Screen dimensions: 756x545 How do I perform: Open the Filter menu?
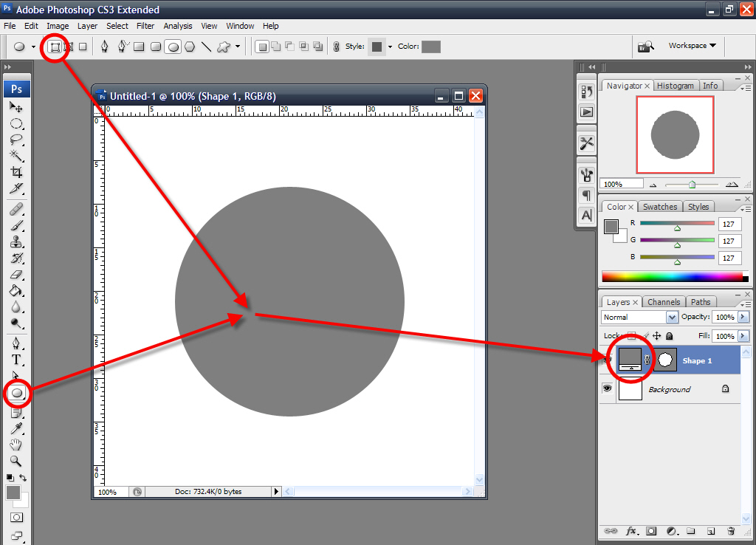click(145, 26)
